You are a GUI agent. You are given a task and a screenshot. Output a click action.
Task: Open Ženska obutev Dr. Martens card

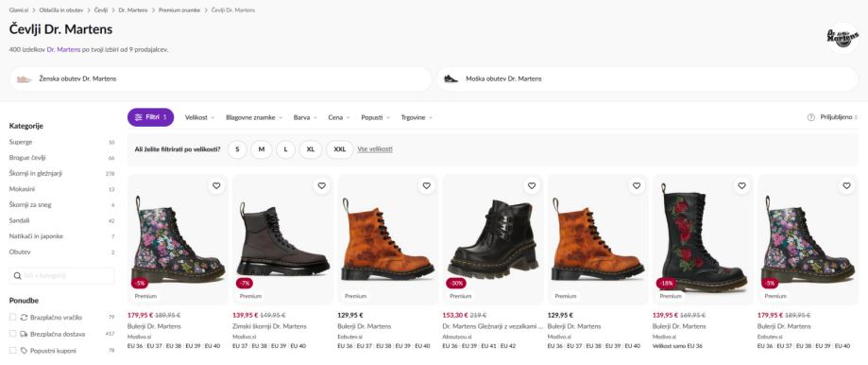(x=220, y=79)
